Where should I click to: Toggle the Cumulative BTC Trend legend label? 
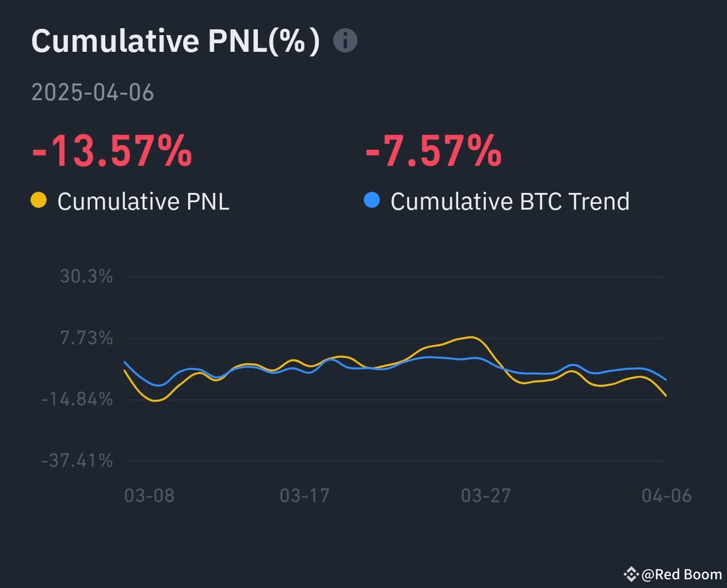click(x=510, y=202)
